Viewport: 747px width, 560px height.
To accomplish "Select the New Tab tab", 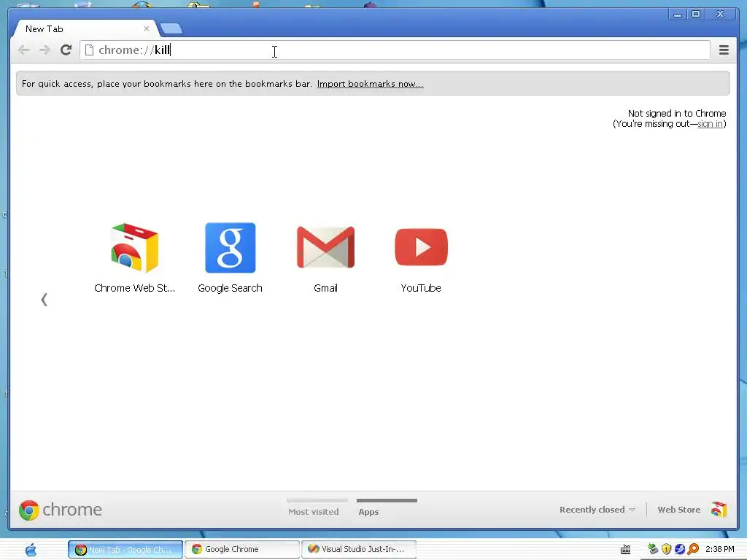I will point(85,28).
